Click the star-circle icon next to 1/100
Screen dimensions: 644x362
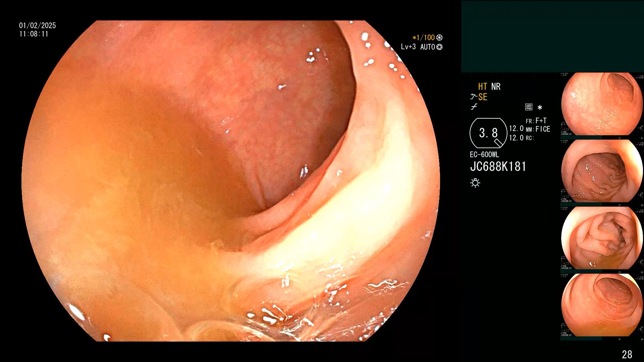(x=439, y=38)
